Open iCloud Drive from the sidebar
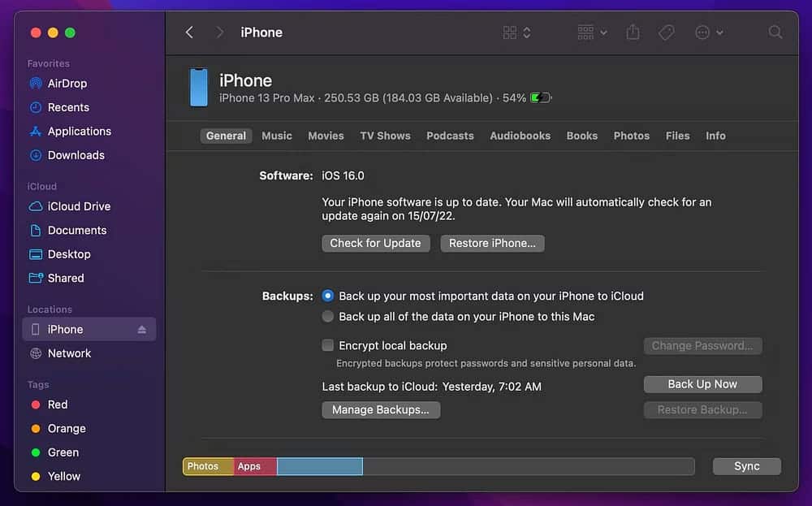The image size is (812, 506). [76, 206]
